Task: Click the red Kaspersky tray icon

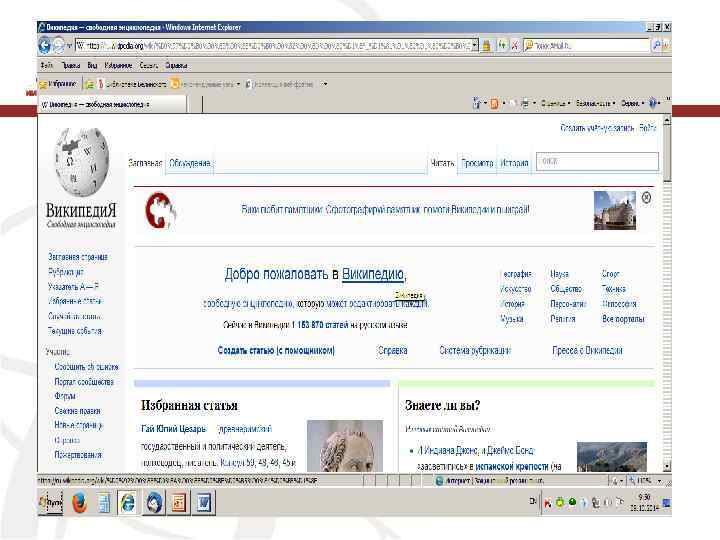Action: pos(547,503)
